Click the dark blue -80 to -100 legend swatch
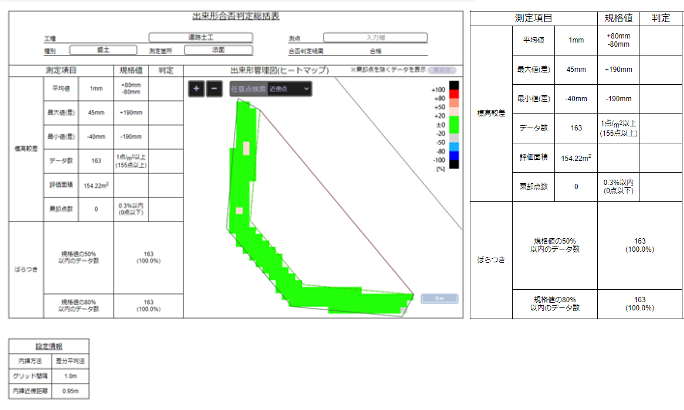Image resolution: width=684 pixels, height=410 pixels. pyautogui.click(x=454, y=156)
